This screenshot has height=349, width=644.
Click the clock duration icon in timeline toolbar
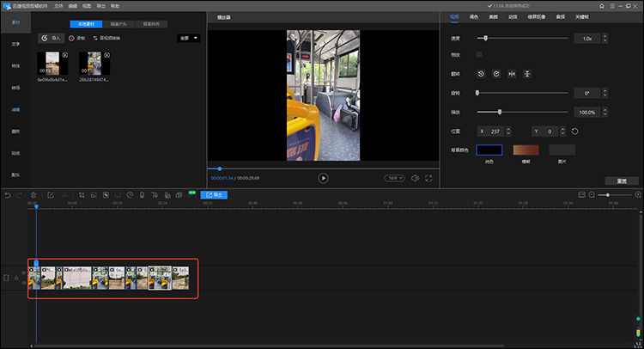click(x=130, y=195)
